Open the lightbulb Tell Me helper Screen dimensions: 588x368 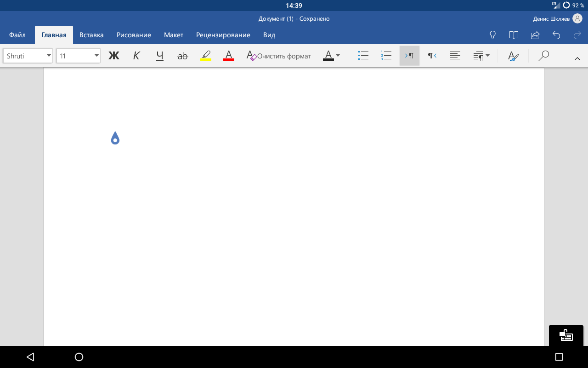point(492,35)
